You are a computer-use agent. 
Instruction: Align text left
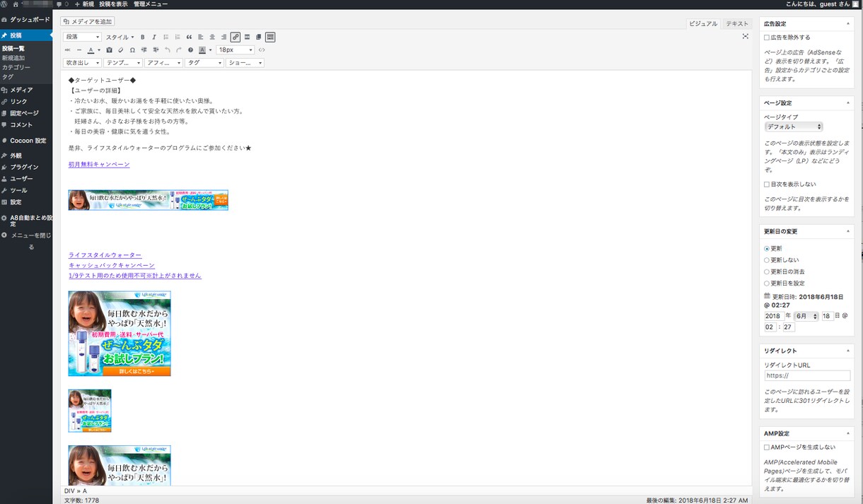[x=201, y=37]
